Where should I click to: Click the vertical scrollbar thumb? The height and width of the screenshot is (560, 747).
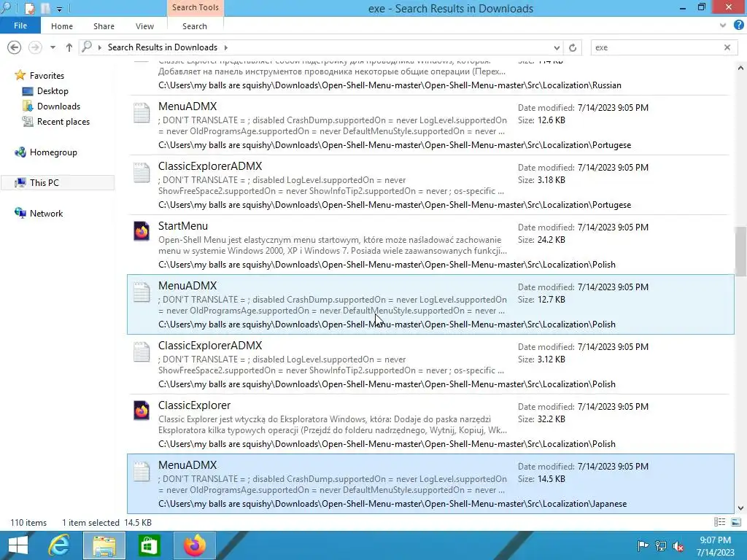point(741,252)
